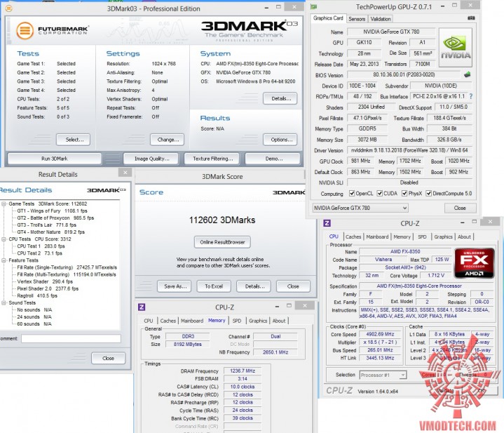The height and width of the screenshot is (433, 504).
Task: Switch to the Validation tab in GPU-Z
Action: (381, 19)
